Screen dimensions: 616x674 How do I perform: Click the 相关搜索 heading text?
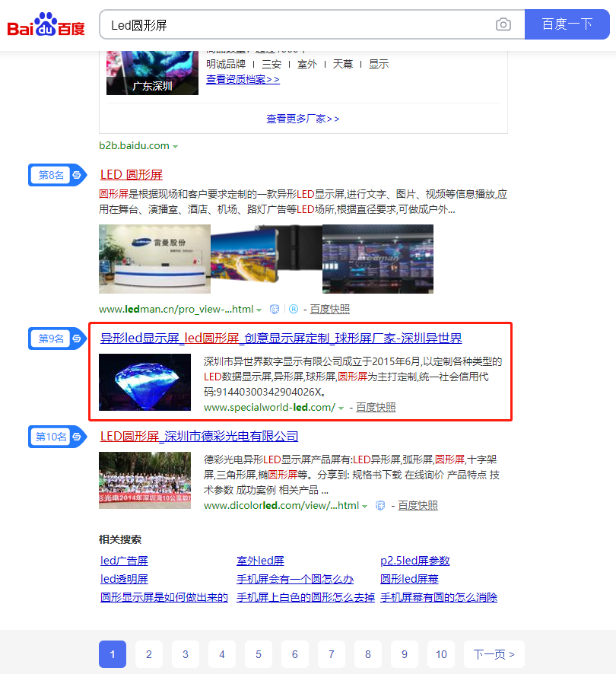point(120,539)
